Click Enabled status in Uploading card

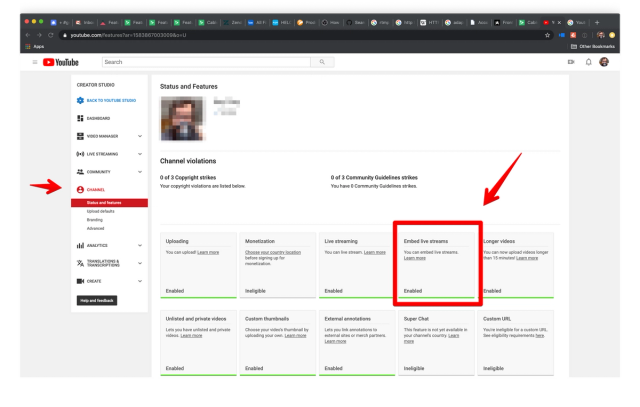click(x=175, y=291)
